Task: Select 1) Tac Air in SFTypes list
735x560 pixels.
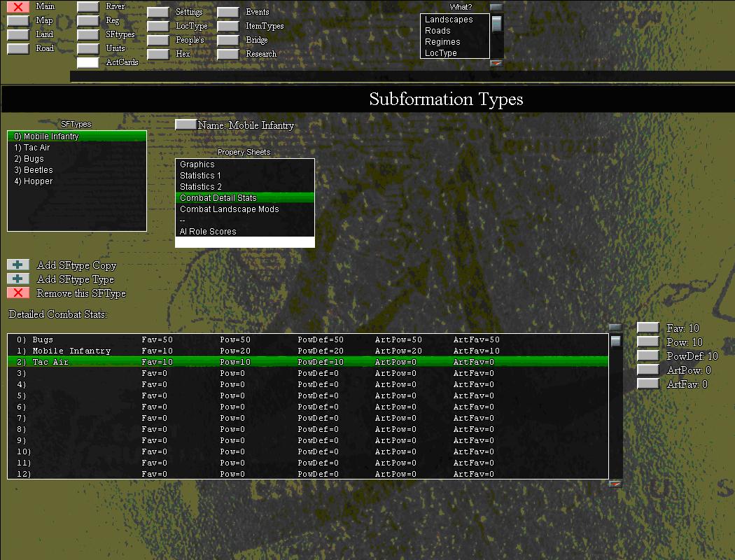Action: pyautogui.click(x=77, y=148)
